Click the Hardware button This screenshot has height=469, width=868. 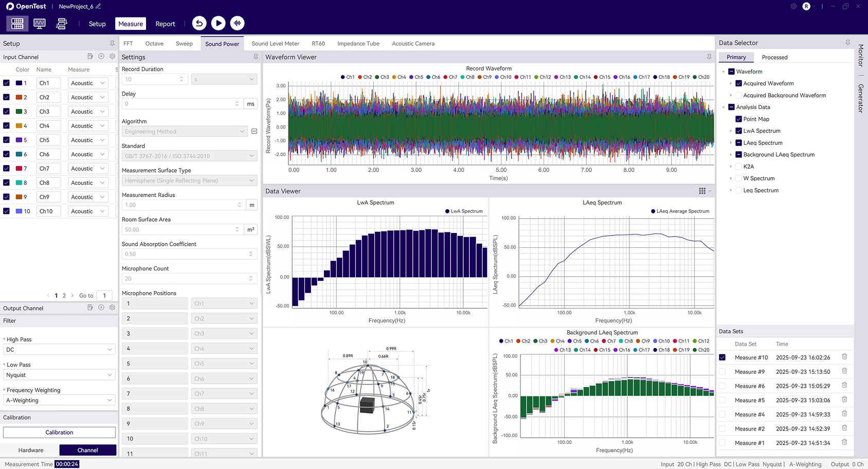pos(31,450)
